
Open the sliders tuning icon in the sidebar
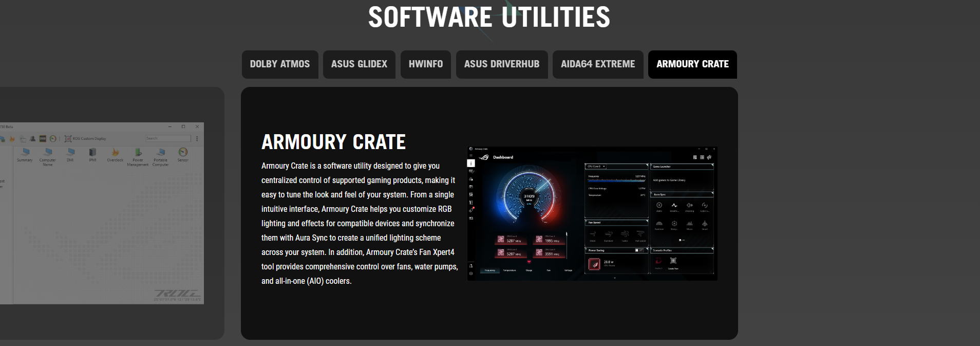coord(471,194)
